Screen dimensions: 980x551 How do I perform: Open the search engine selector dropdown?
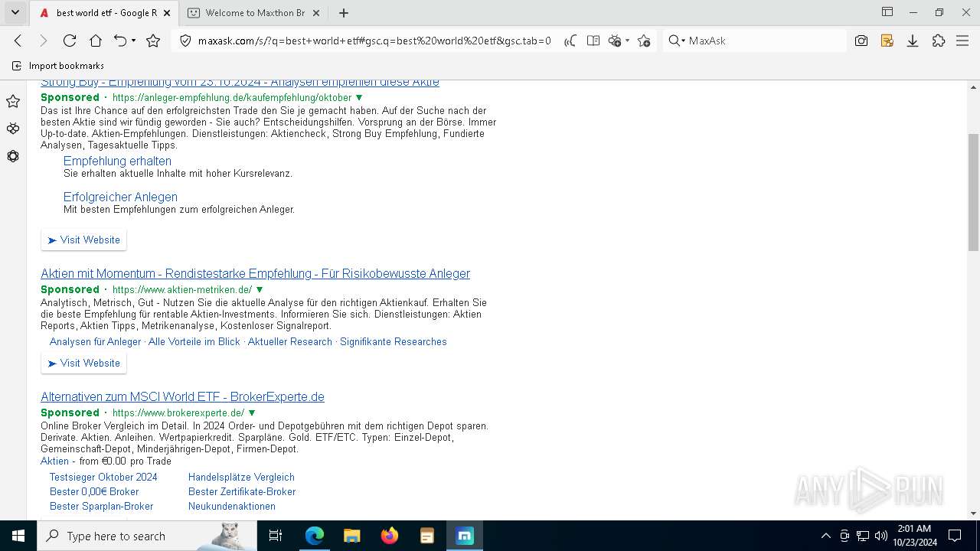click(677, 41)
